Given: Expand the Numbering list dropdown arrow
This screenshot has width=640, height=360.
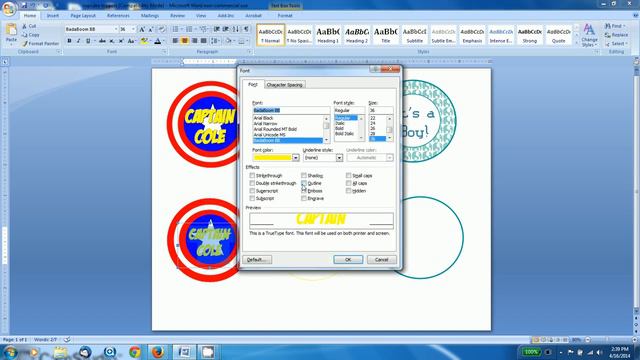Looking at the screenshot, I should point(195,29).
